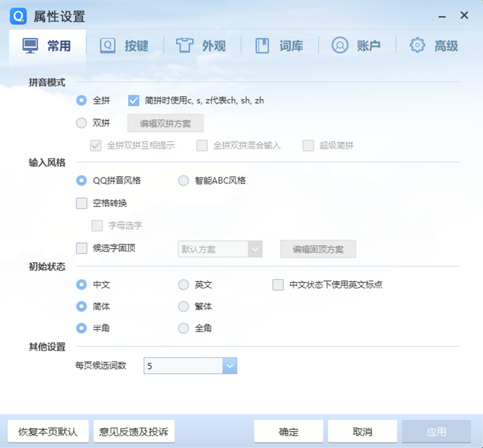Click the 编辑双拼方案 button
The height and width of the screenshot is (448, 483).
(x=165, y=123)
